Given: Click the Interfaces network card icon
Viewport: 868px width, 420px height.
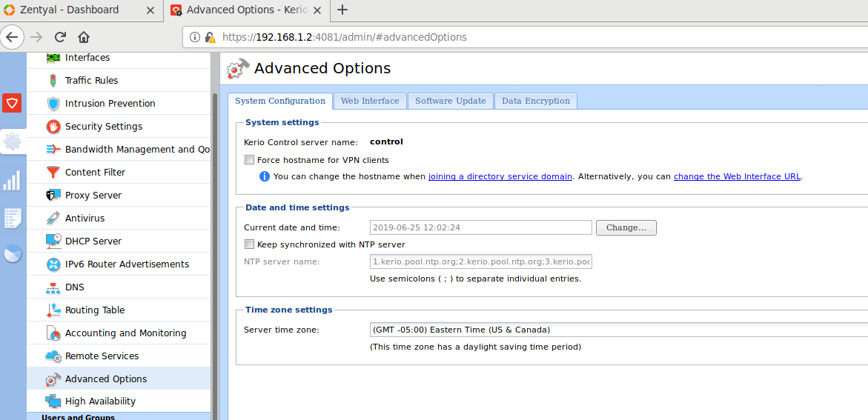Looking at the screenshot, I should coord(53,58).
